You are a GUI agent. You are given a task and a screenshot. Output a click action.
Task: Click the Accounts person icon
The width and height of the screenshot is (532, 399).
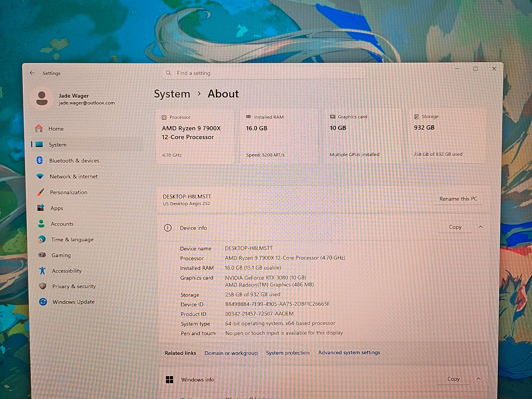point(41,224)
